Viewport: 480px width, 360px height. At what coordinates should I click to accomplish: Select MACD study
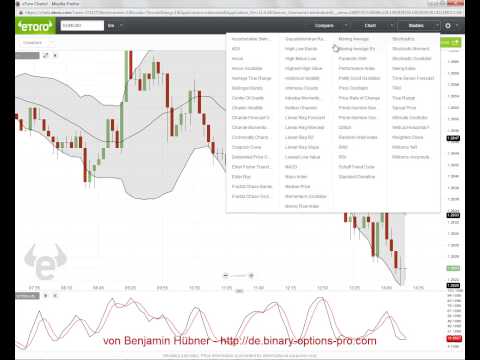pyautogui.click(x=291, y=167)
